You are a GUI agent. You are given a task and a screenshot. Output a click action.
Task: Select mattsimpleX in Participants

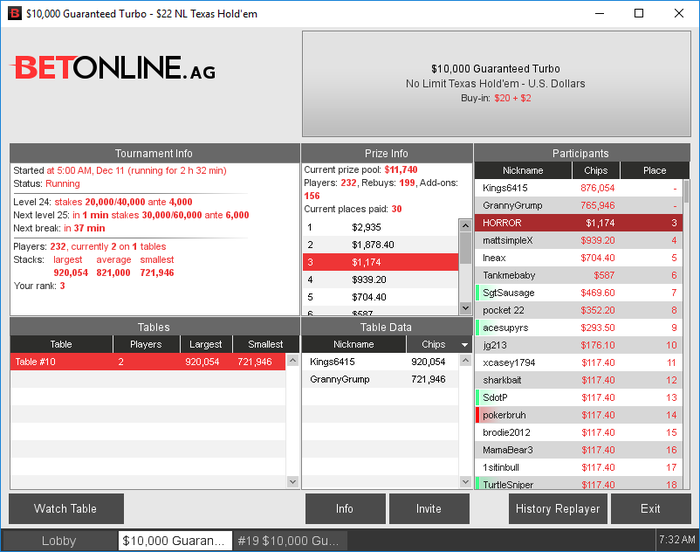pyautogui.click(x=579, y=240)
